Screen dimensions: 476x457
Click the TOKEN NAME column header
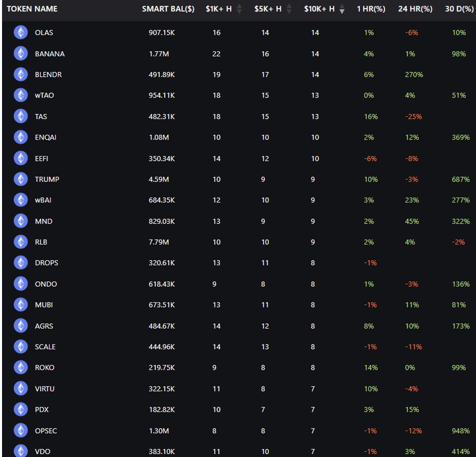pyautogui.click(x=32, y=9)
